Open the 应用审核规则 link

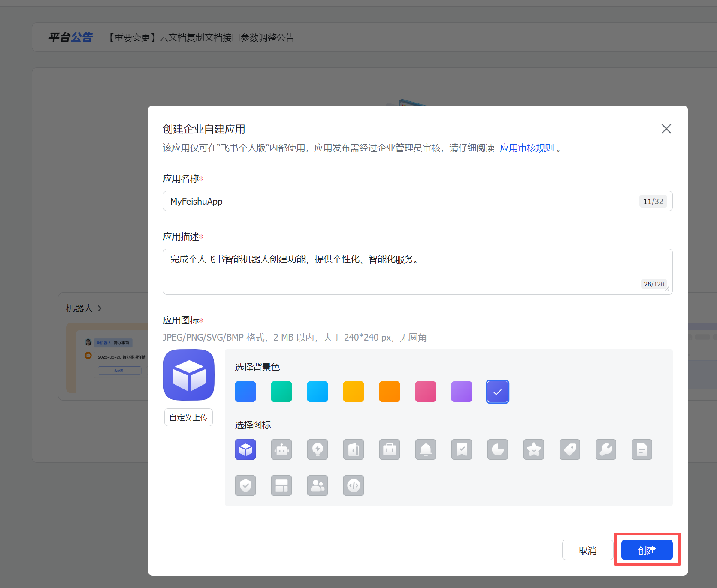coord(527,148)
